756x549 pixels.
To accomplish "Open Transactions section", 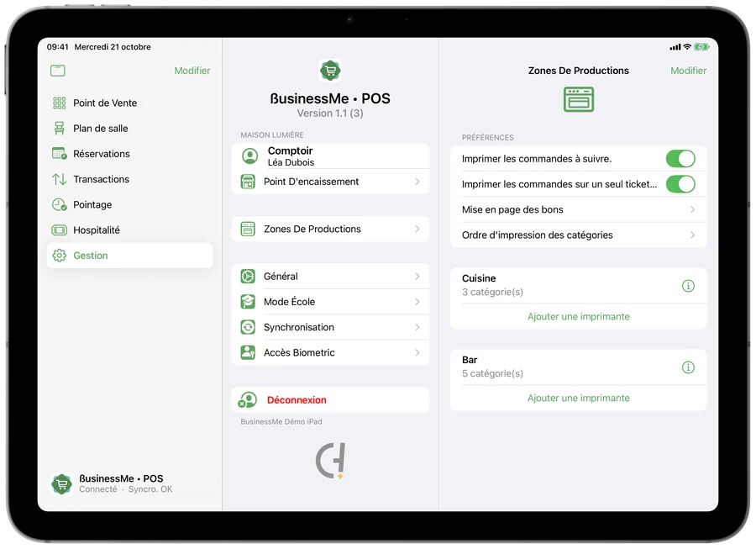I will point(129,179).
